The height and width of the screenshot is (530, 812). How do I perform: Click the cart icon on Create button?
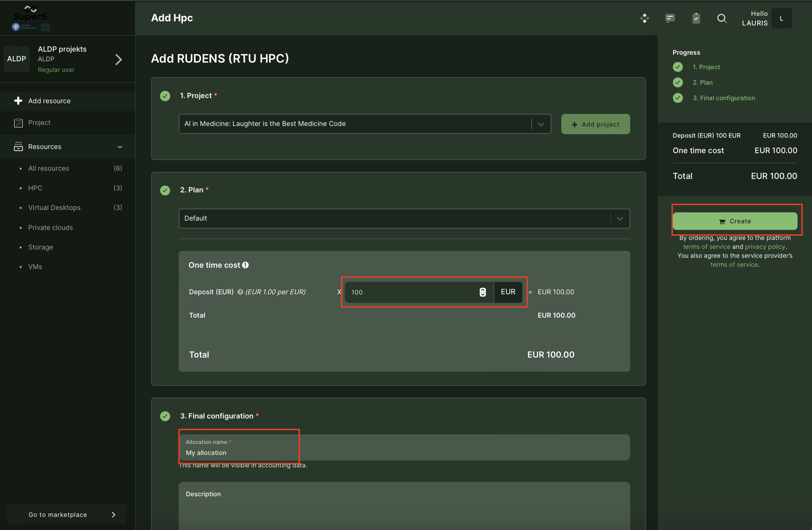(x=722, y=221)
